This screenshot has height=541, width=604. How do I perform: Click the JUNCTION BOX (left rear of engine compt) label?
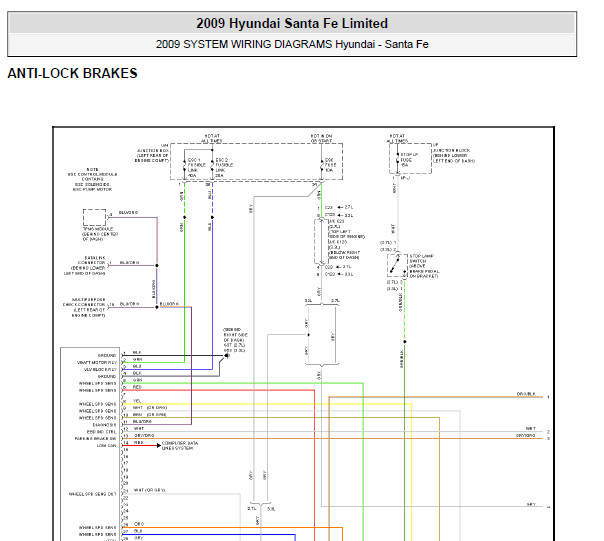(152, 153)
